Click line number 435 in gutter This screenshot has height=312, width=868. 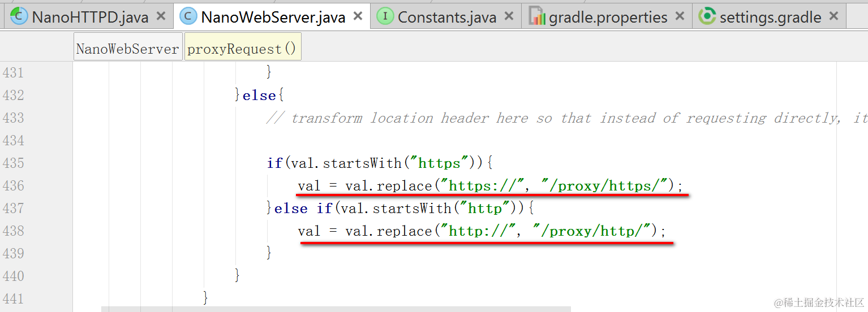click(x=13, y=163)
